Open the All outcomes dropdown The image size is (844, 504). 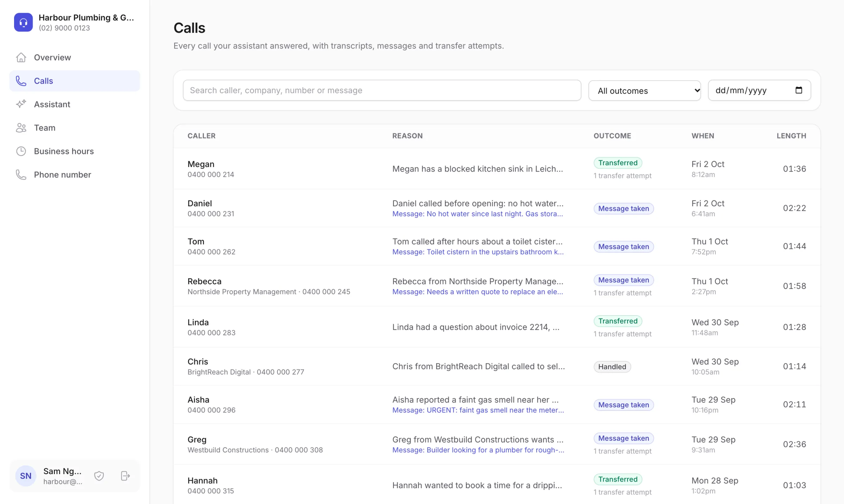(645, 91)
